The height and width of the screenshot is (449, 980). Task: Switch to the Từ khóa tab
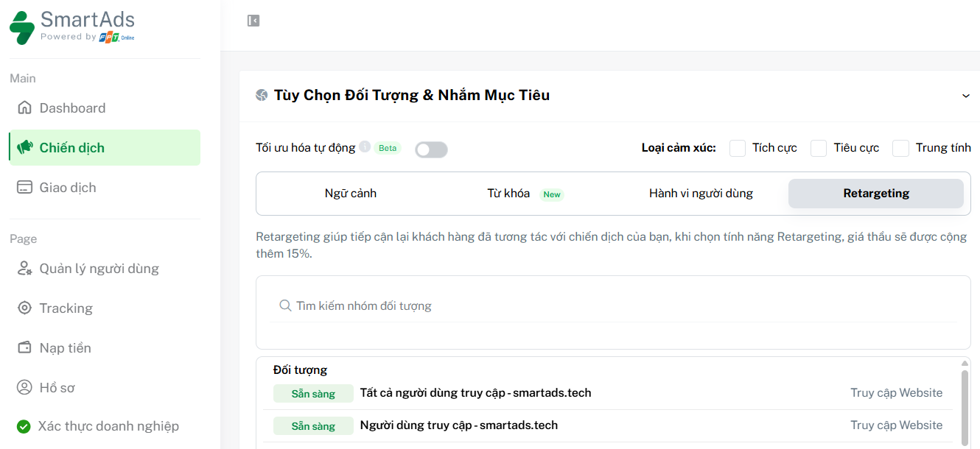509,193
